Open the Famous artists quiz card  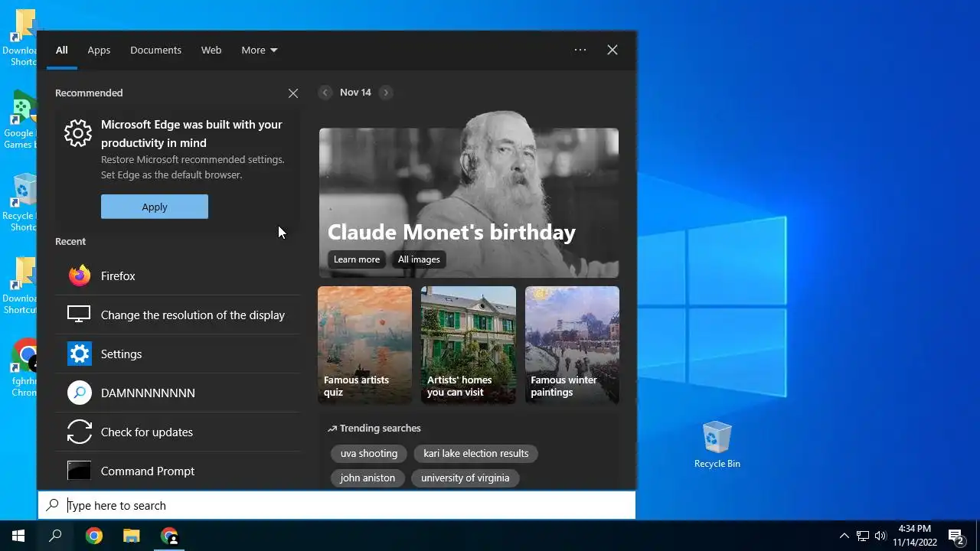364,345
